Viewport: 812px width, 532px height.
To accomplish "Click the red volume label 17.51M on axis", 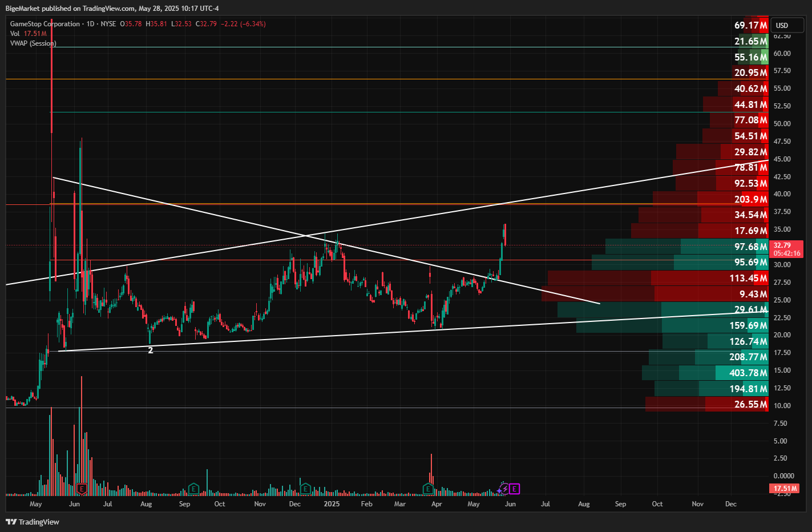I will (785, 489).
